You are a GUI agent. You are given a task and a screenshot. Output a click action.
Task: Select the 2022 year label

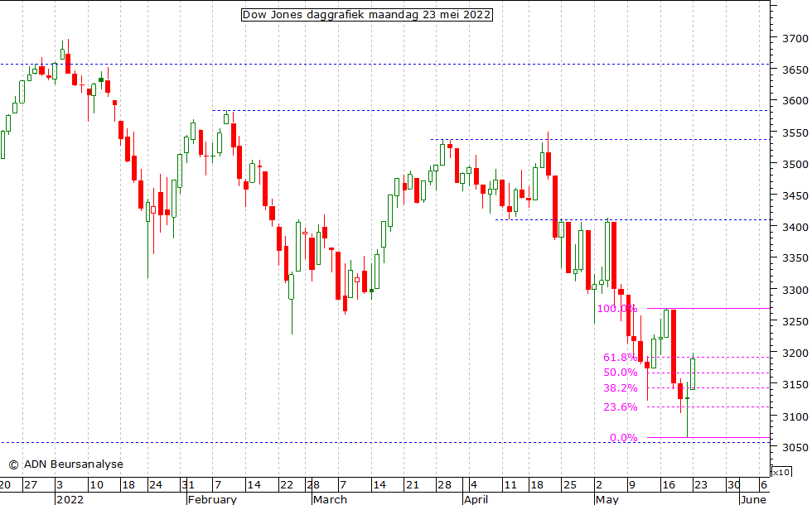click(x=70, y=499)
